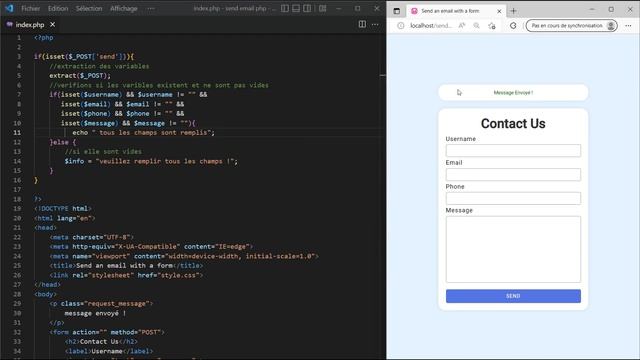Click the title tag line in code
This screenshot has height=360, width=640.
click(126, 266)
